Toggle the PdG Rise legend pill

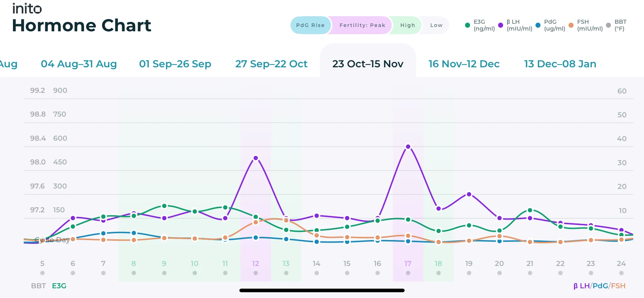pos(310,25)
